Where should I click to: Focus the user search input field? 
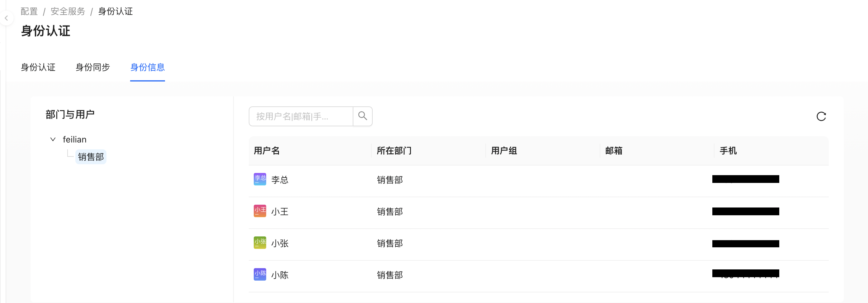click(301, 116)
